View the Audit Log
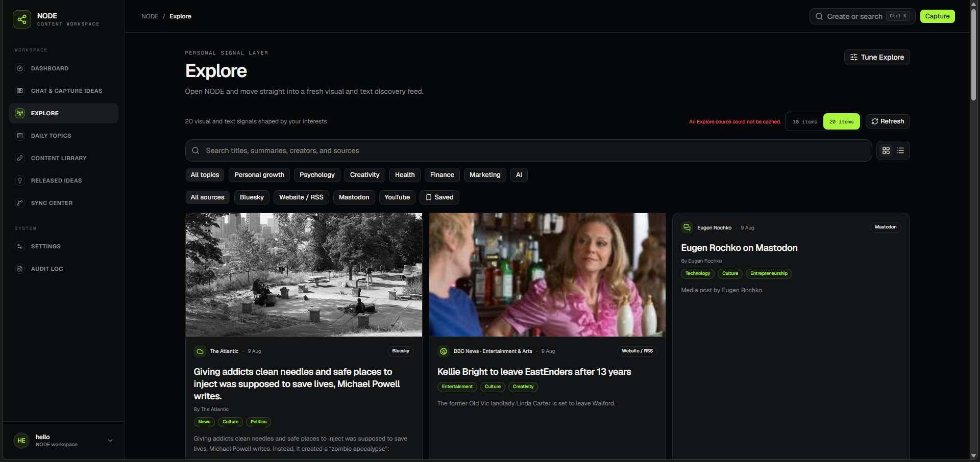The height and width of the screenshot is (462, 980). (63, 269)
